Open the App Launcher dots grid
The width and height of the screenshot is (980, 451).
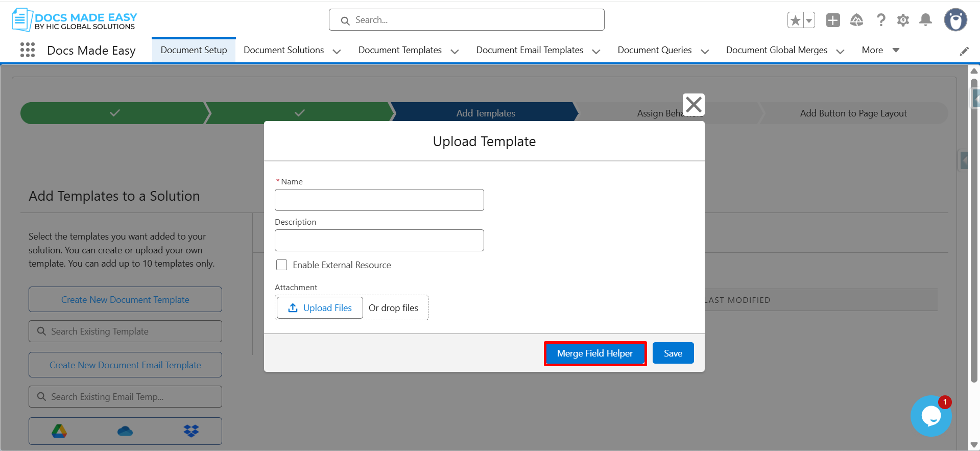pos(28,50)
